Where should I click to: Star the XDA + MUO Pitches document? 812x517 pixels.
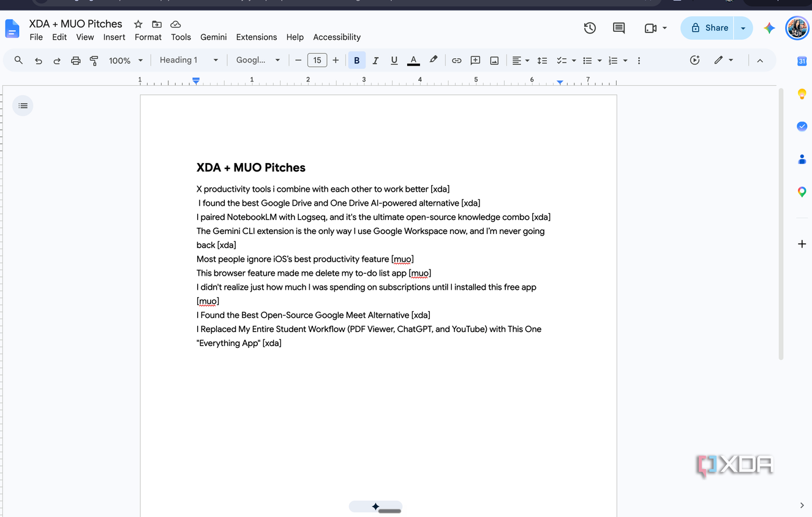(x=138, y=24)
